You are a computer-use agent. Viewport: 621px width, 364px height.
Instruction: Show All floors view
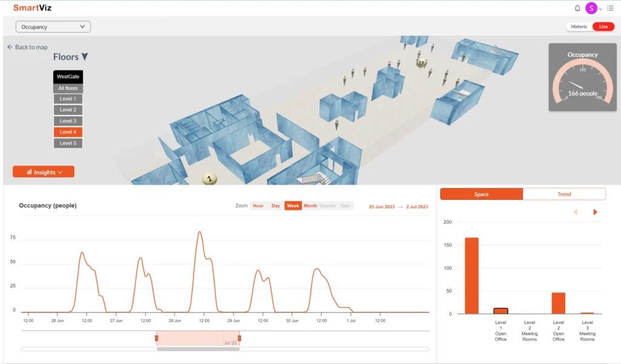68,88
